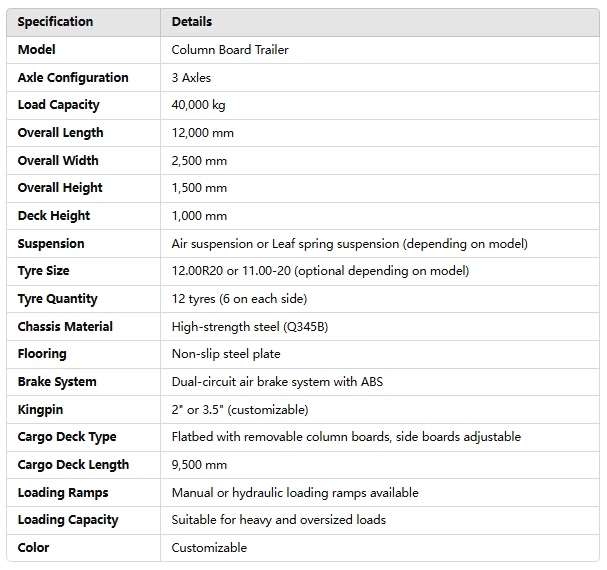Click the 'Cargo Deck Type' row label
The image size is (607, 570).
67,437
